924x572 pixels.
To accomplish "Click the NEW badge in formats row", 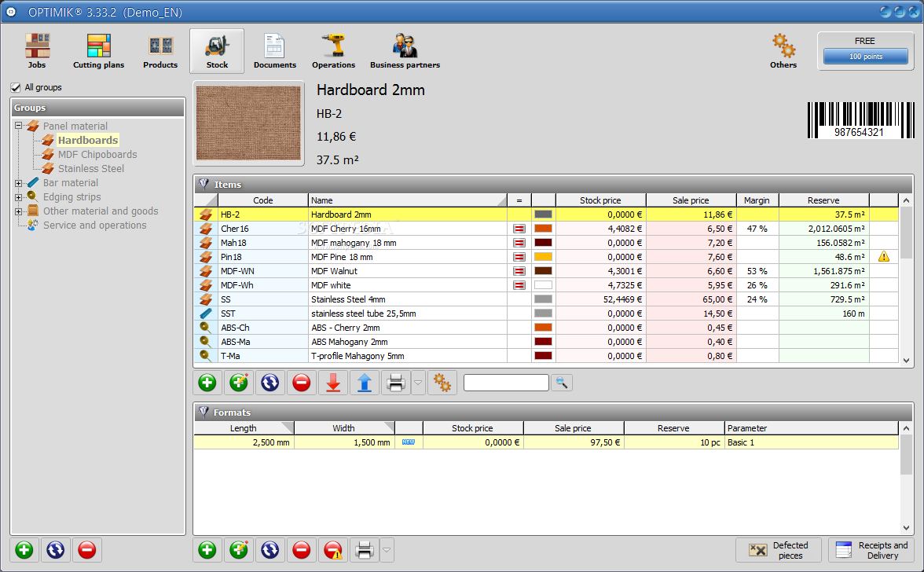I will click(409, 442).
